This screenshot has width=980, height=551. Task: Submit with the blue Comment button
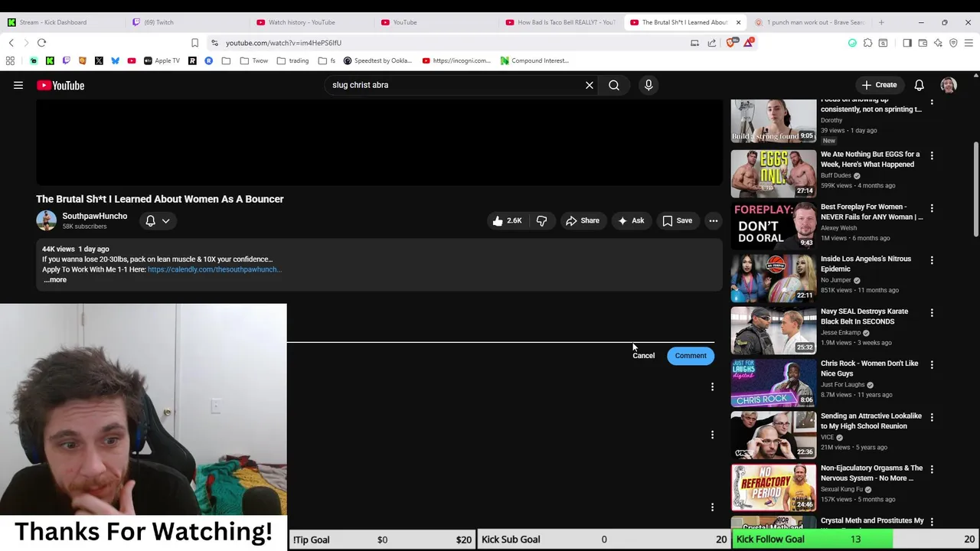(691, 356)
